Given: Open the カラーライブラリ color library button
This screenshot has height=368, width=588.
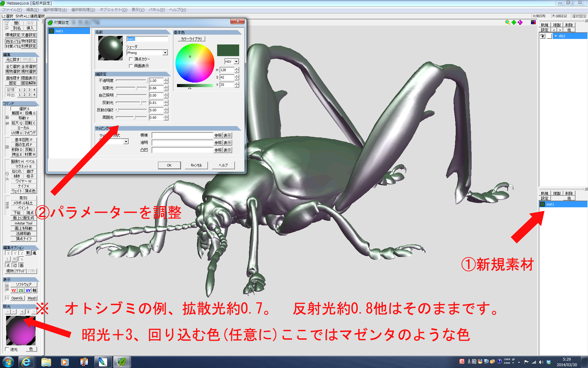Looking at the screenshot, I should [191, 39].
